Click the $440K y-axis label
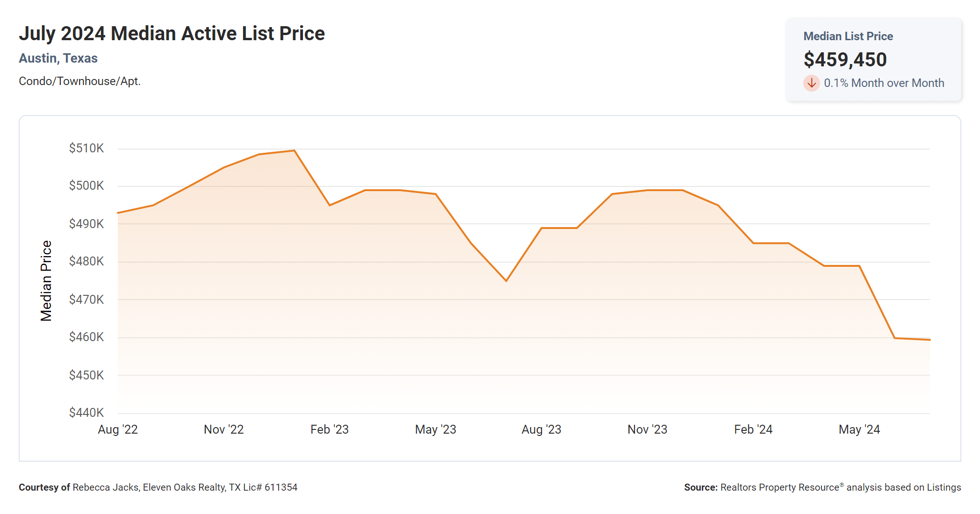The width and height of the screenshot is (980, 514). [x=86, y=413]
